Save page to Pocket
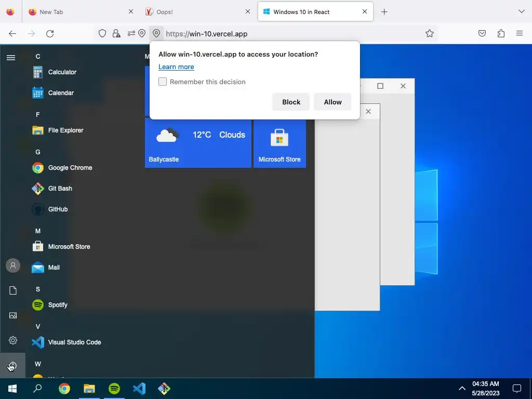 coord(482,33)
